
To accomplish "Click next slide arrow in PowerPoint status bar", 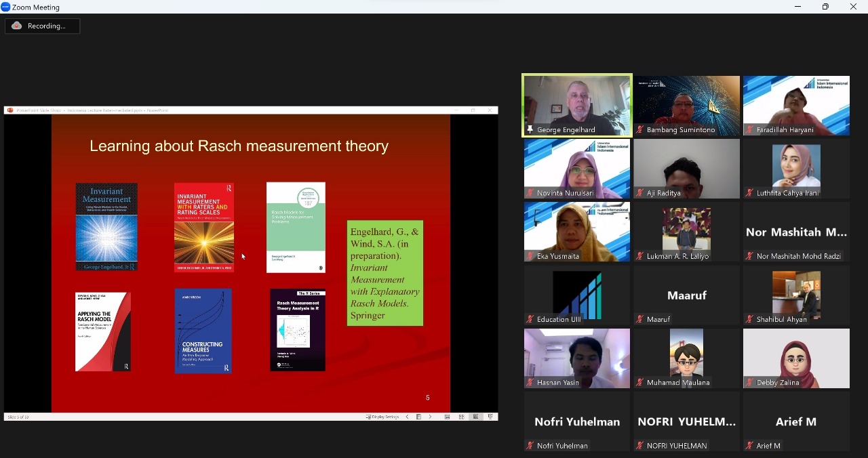I will click(x=430, y=417).
